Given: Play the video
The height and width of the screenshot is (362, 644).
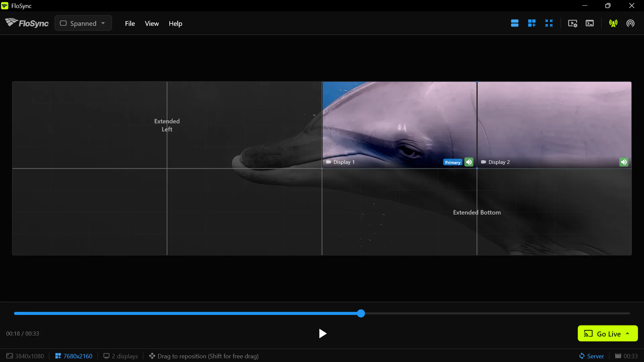Looking at the screenshot, I should pos(322,334).
